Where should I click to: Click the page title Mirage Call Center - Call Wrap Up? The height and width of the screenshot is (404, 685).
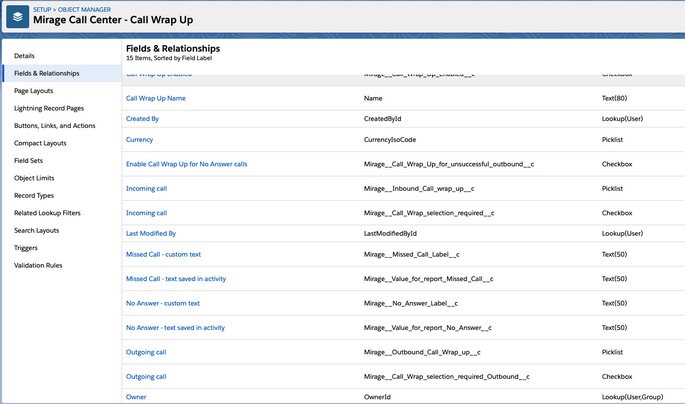point(113,20)
